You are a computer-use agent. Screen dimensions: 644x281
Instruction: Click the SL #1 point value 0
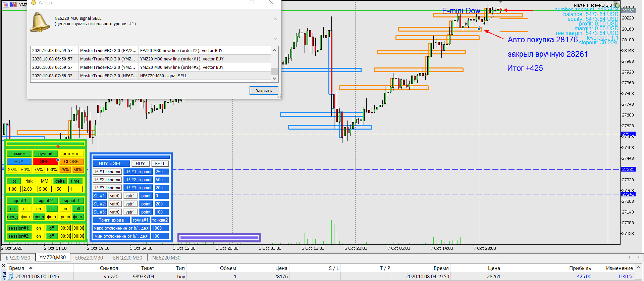pos(162,196)
